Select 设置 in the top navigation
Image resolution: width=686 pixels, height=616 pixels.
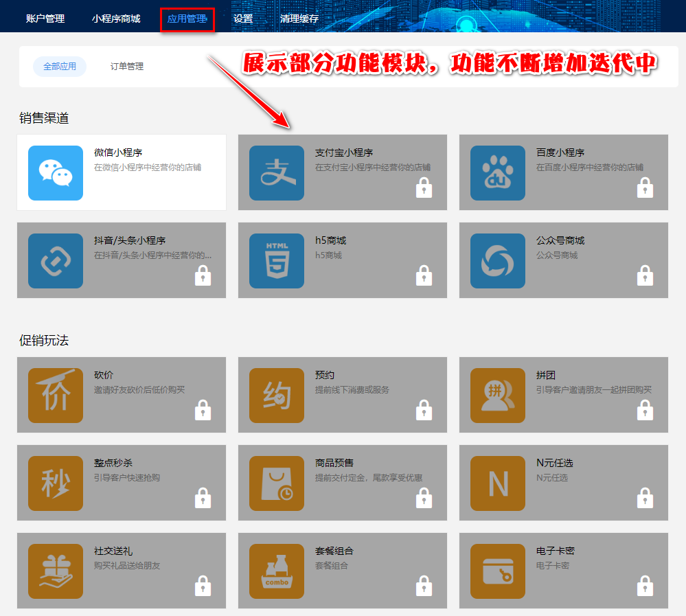point(243,19)
